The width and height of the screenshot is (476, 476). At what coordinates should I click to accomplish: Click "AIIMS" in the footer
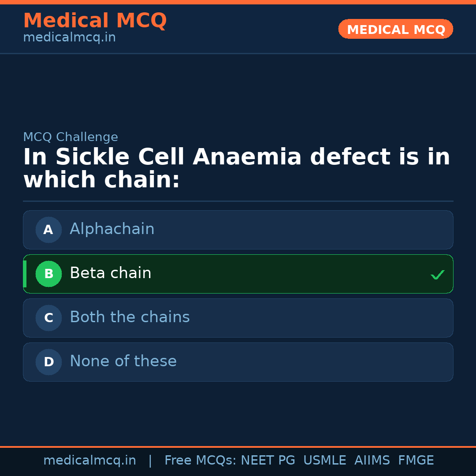click(x=372, y=461)
